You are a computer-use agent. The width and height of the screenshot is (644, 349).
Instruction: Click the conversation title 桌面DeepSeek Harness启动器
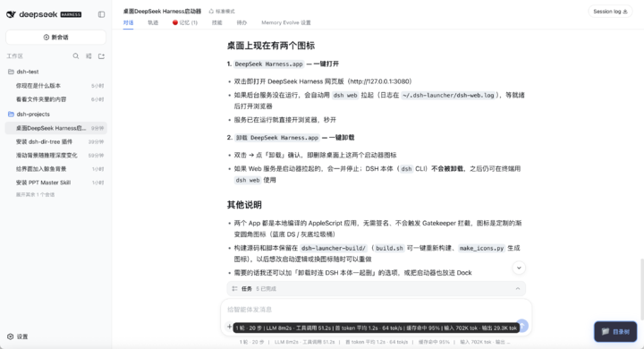[x=162, y=11]
